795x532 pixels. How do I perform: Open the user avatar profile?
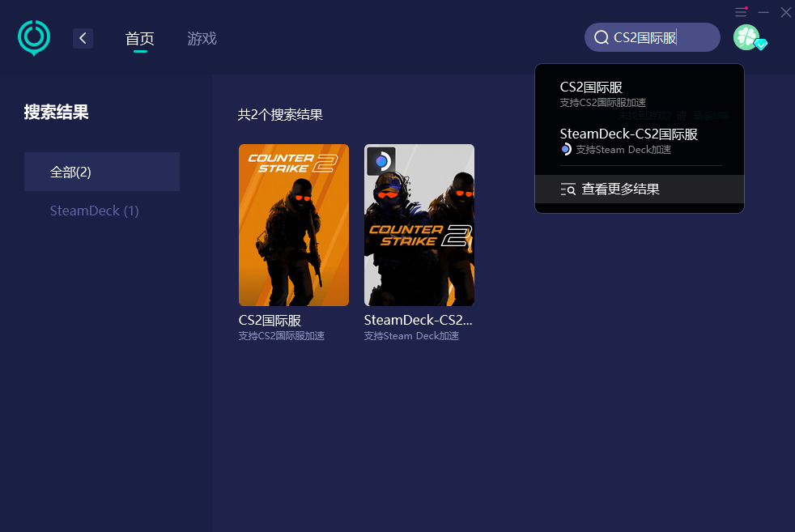[746, 36]
